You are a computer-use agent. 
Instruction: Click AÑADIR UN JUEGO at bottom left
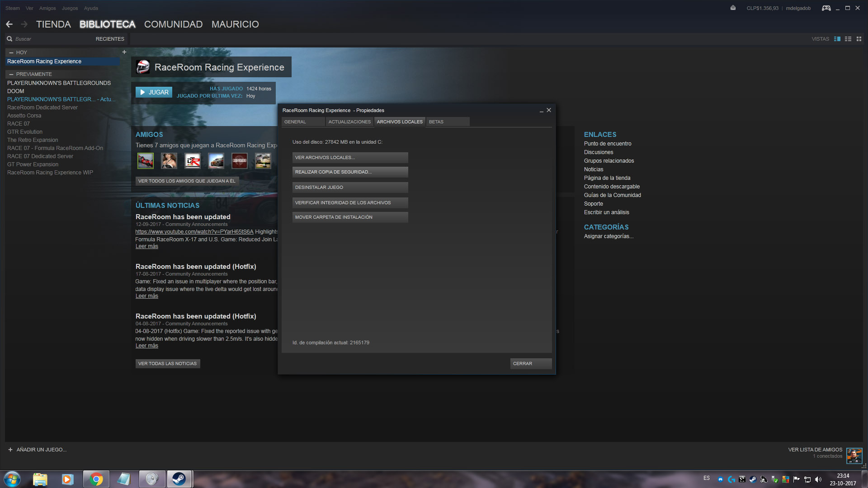click(x=37, y=450)
